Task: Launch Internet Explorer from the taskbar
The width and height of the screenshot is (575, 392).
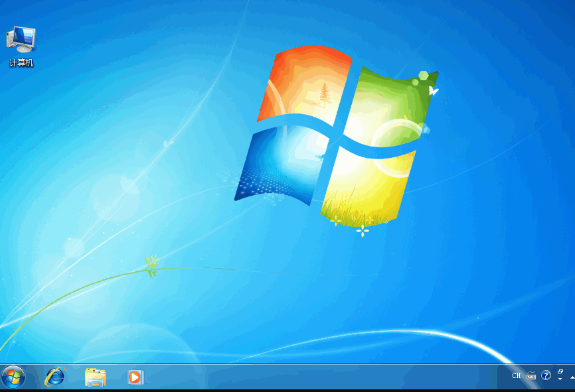Action: point(55,377)
